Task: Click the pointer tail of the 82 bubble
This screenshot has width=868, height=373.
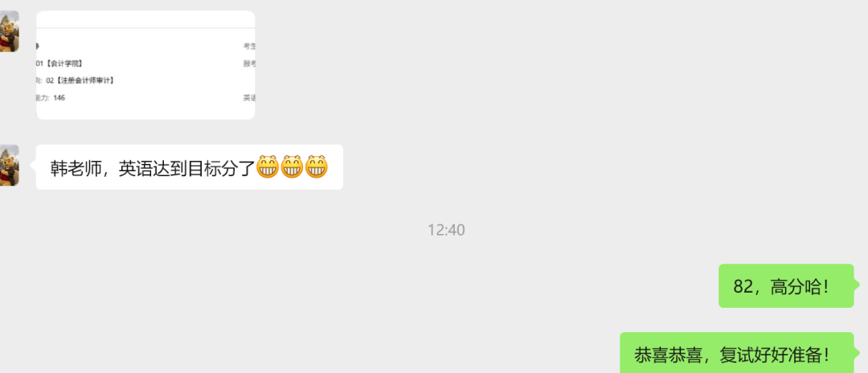Action: point(858,285)
